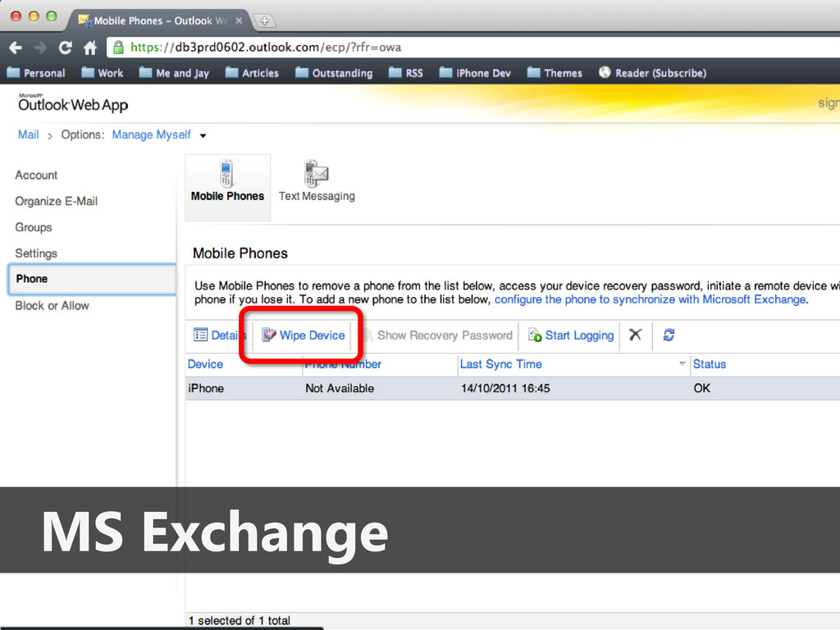Go to browser home page icon
This screenshot has height=630, width=840.
click(x=90, y=48)
